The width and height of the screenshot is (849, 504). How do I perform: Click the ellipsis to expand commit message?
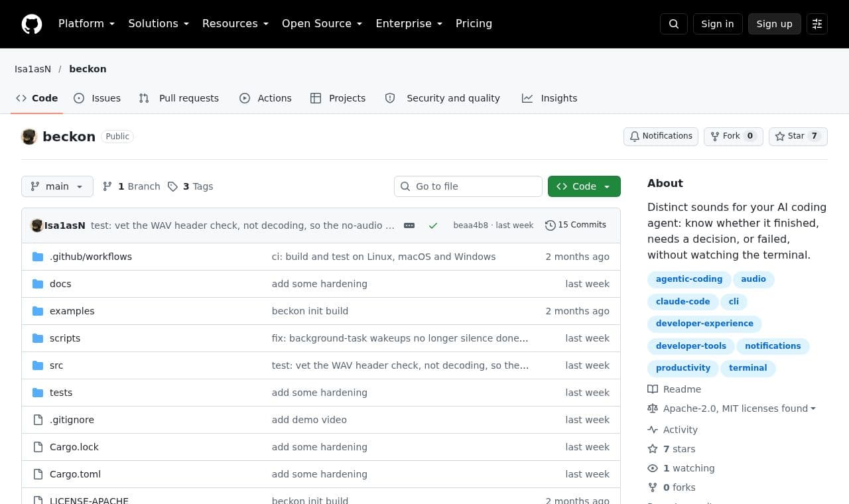[409, 225]
